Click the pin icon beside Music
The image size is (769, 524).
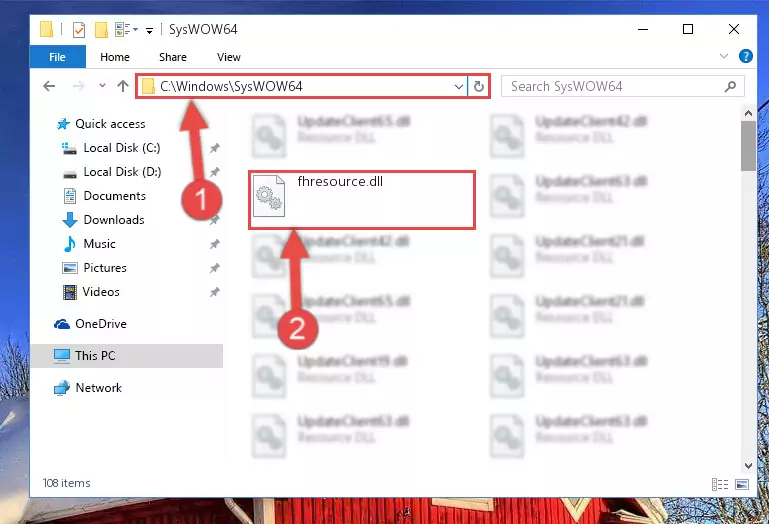pyautogui.click(x=214, y=244)
